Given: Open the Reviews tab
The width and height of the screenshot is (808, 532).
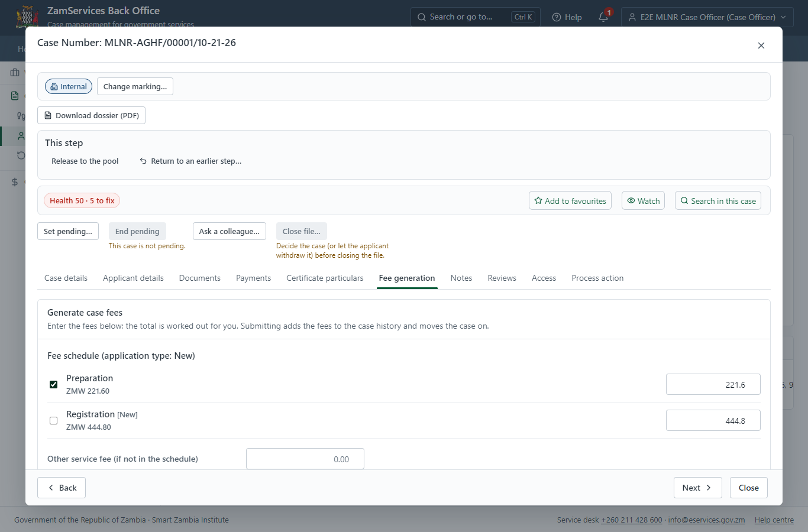Looking at the screenshot, I should click(502, 278).
